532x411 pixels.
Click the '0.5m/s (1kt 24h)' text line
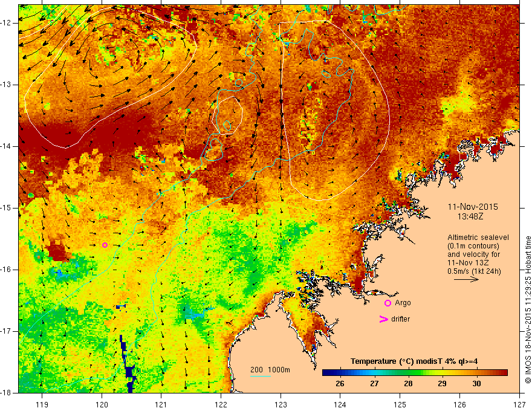tap(474, 271)
